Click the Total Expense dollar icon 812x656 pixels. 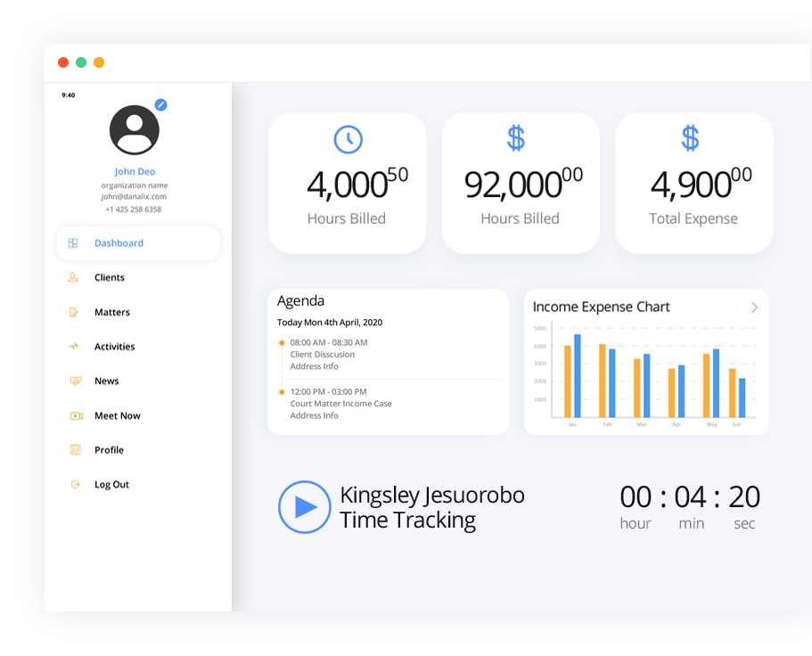(690, 138)
